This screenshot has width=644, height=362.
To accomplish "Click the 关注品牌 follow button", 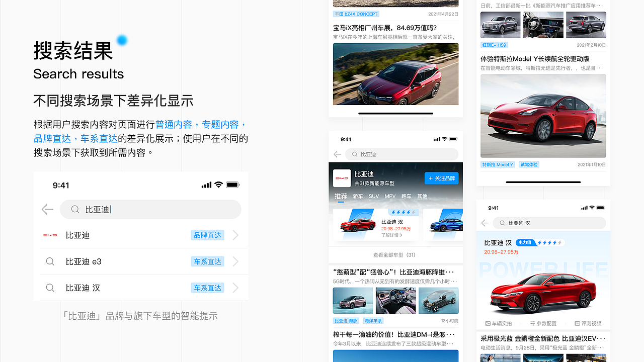I will tap(441, 178).
